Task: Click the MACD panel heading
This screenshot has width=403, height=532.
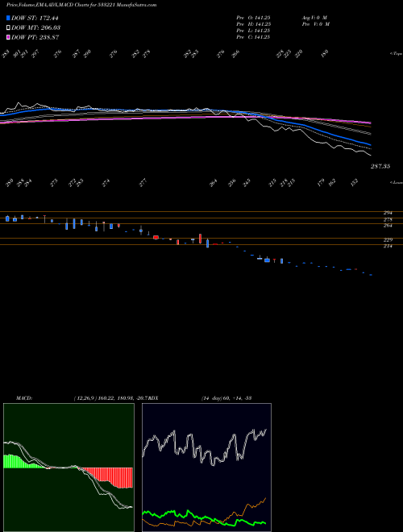Action: pos(23,397)
